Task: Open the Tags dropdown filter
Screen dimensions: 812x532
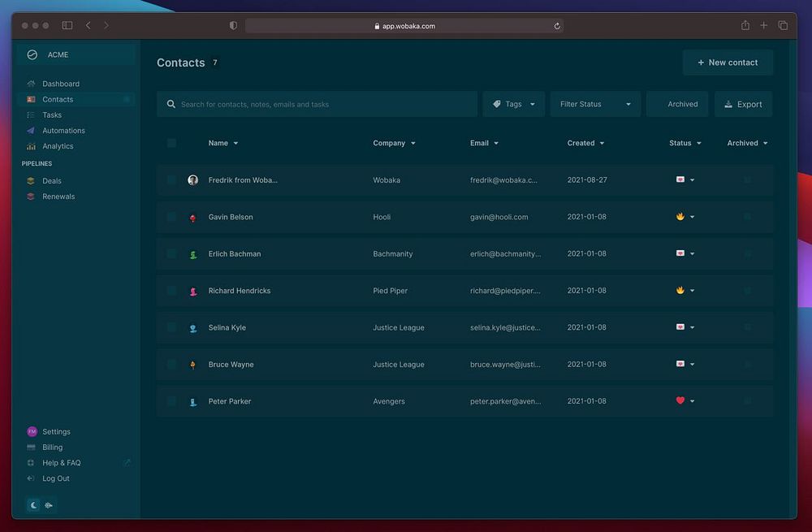Action: 514,104
